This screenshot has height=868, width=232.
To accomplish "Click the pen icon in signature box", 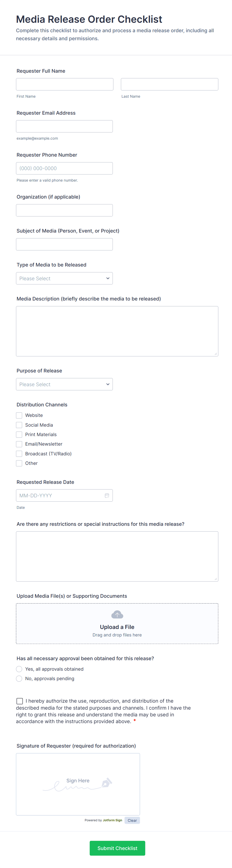I will point(107,782).
